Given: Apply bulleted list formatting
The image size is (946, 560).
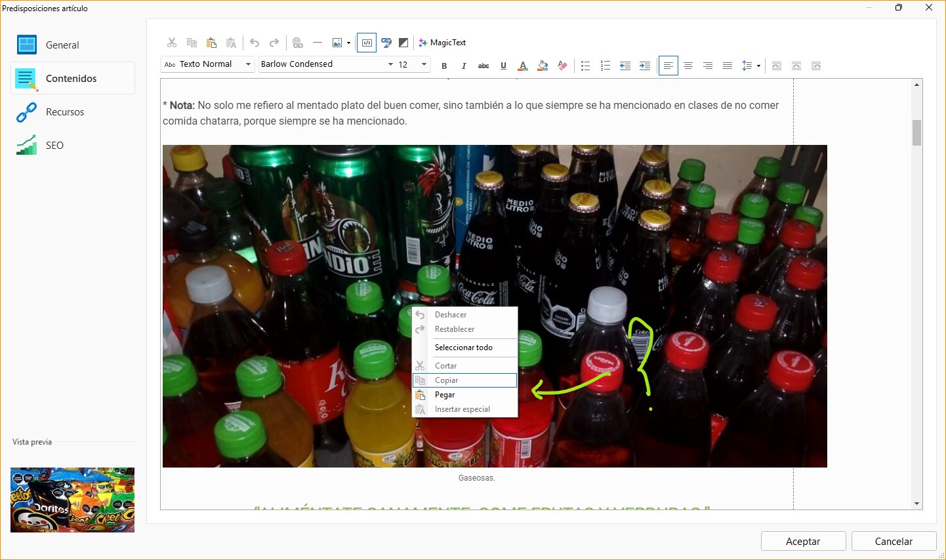Looking at the screenshot, I should [x=586, y=66].
